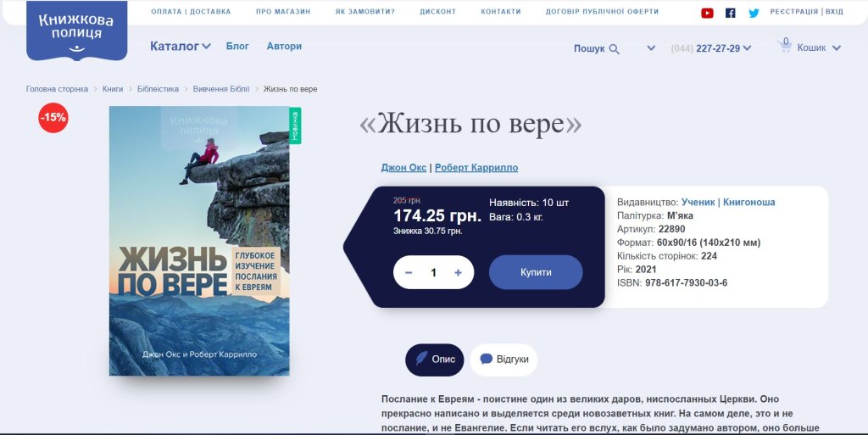Click the book cover thumbnail
The height and width of the screenshot is (435, 868).
pos(199,241)
